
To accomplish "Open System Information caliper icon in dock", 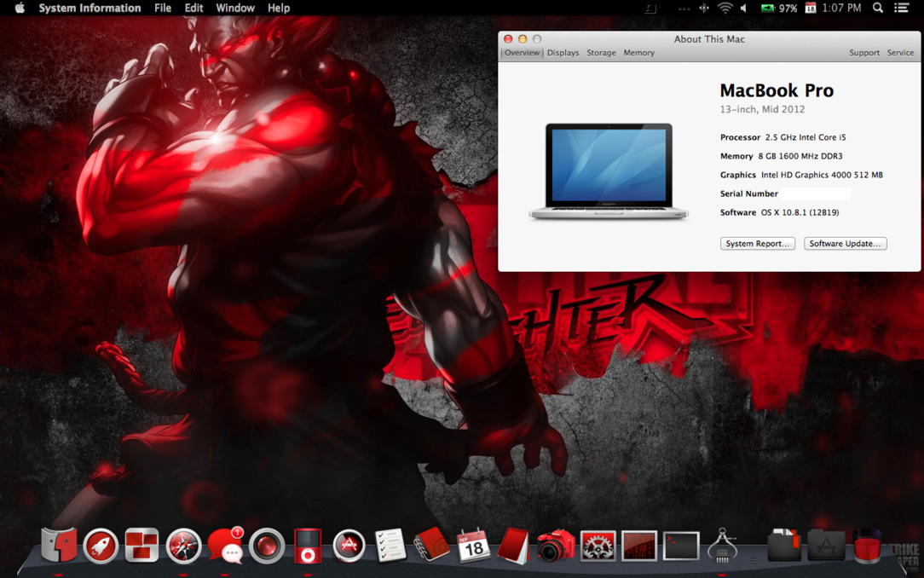I will (x=723, y=545).
